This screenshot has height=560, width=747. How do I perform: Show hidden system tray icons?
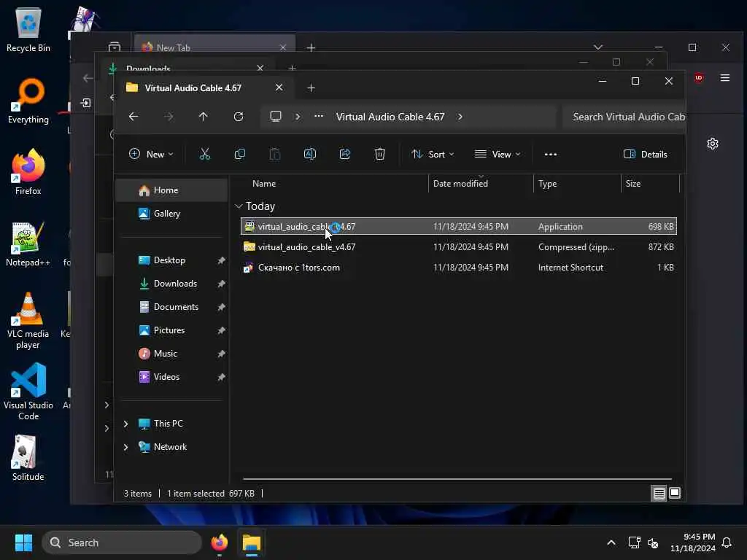(x=611, y=542)
